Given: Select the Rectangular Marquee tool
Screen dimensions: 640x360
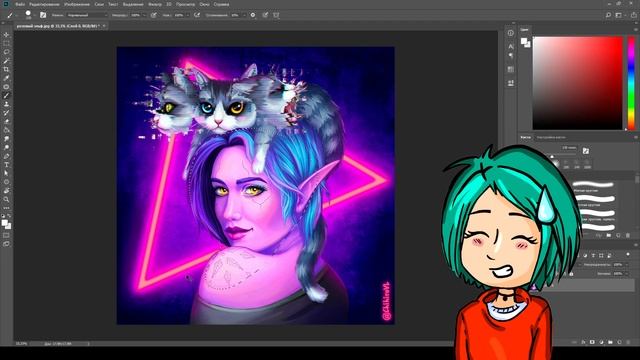Looking at the screenshot, I should (x=6, y=43).
